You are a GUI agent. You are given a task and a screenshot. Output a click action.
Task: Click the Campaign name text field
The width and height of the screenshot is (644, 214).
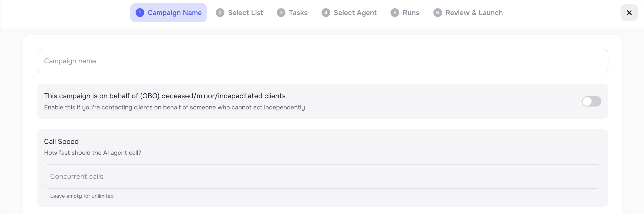click(322, 61)
